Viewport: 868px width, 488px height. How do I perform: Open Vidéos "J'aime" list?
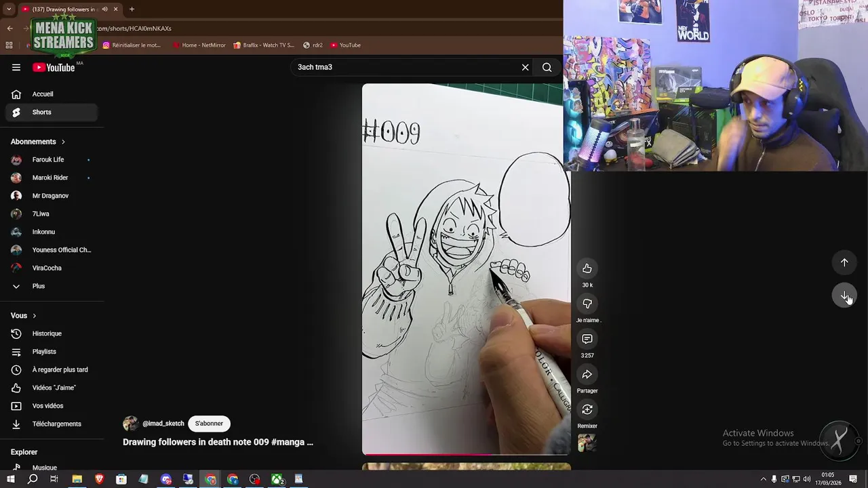point(52,388)
